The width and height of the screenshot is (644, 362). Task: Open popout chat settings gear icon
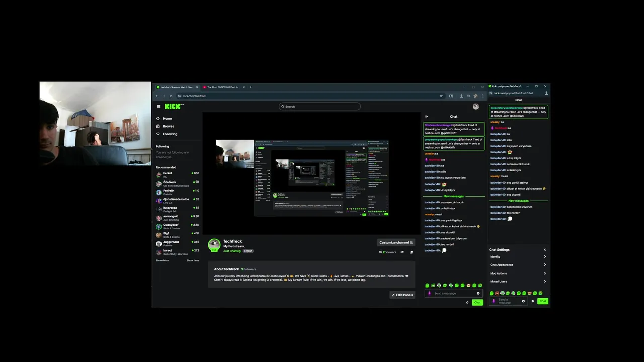click(x=533, y=301)
